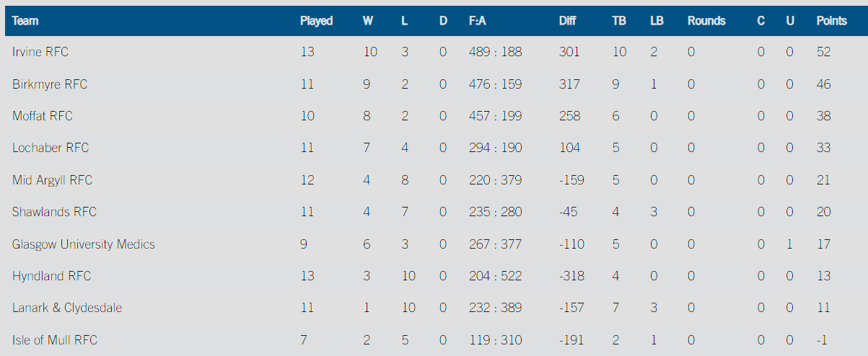This screenshot has height=356, width=868.
Task: Click the Team column header
Action: pos(25,21)
